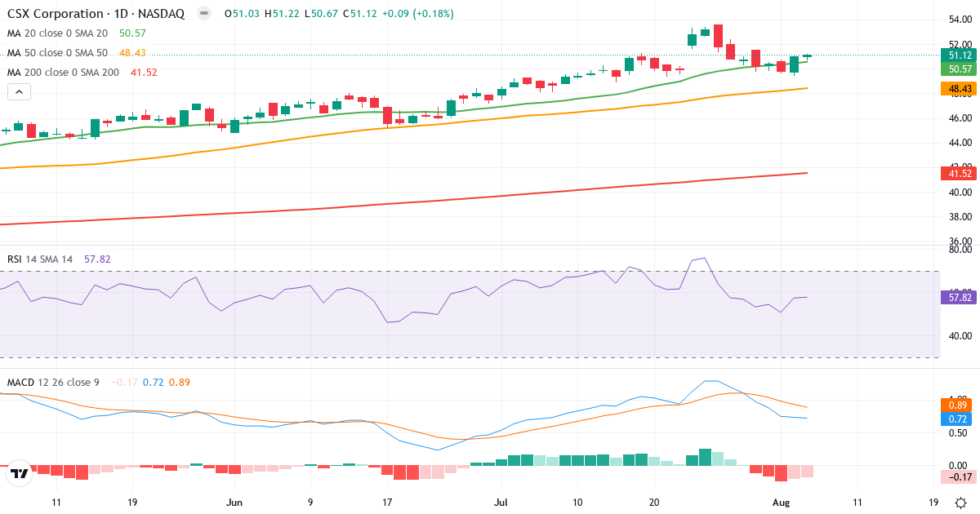Click the orange 48.43 price axis label
The image size is (980, 514).
tap(960, 88)
